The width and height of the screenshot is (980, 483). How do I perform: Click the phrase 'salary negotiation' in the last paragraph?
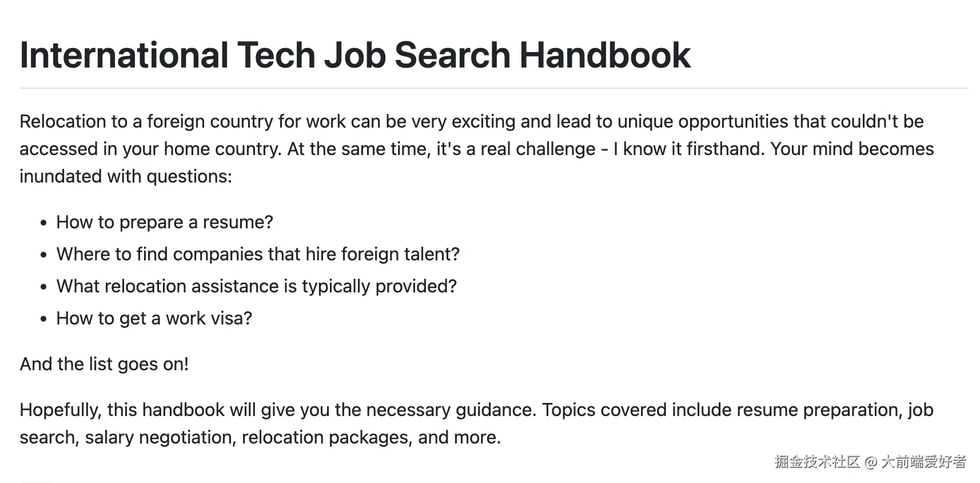tap(160, 437)
